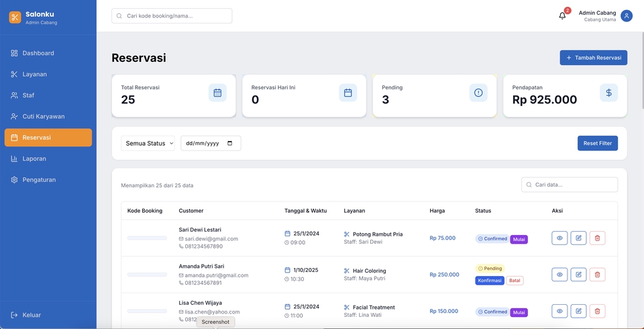Click the dollar icon on Pendapatan card
Image resolution: width=644 pixels, height=329 pixels.
608,93
